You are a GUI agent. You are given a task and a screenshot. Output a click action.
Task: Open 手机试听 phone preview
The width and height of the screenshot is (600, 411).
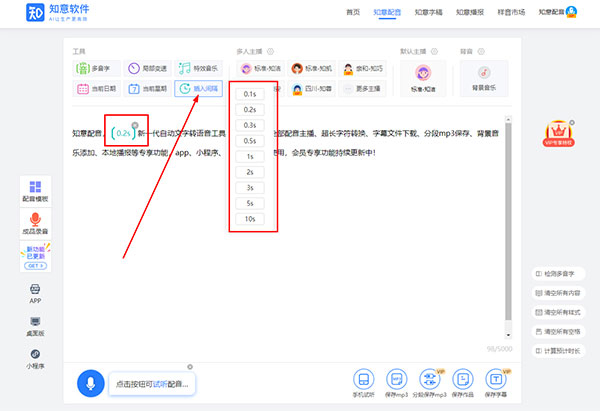[364, 383]
